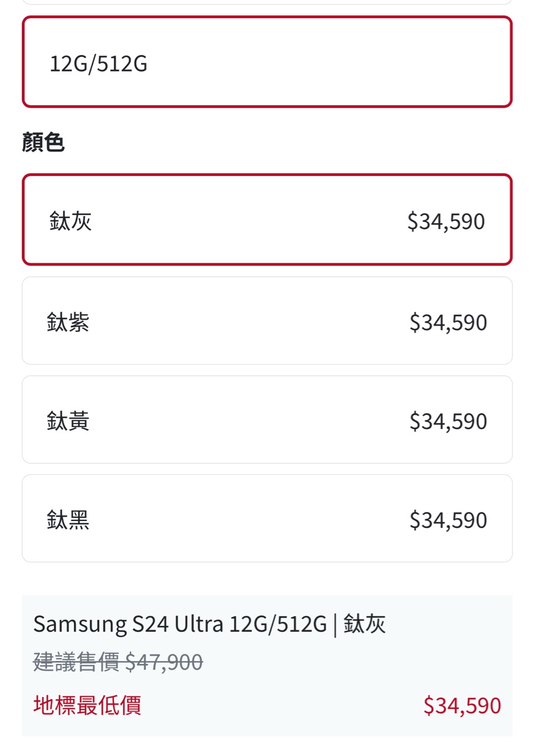The width and height of the screenshot is (535, 756).
Task: Tap the red 地標最低價 label
Action: point(87,705)
